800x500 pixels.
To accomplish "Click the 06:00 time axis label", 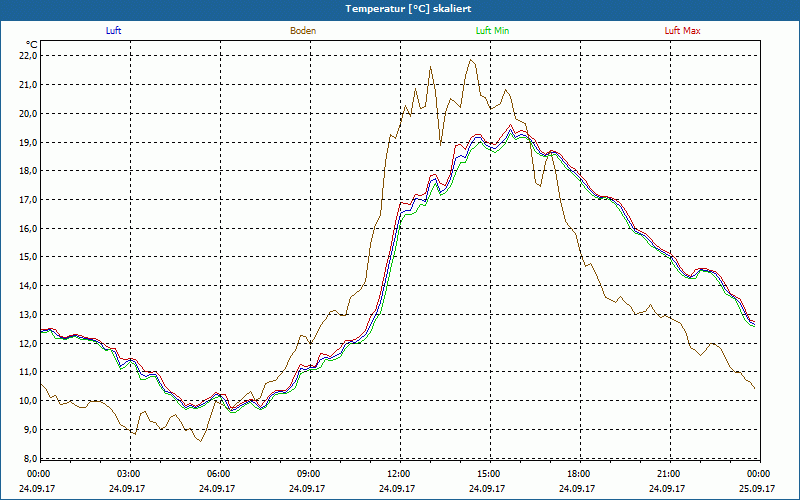I will pos(217,474).
